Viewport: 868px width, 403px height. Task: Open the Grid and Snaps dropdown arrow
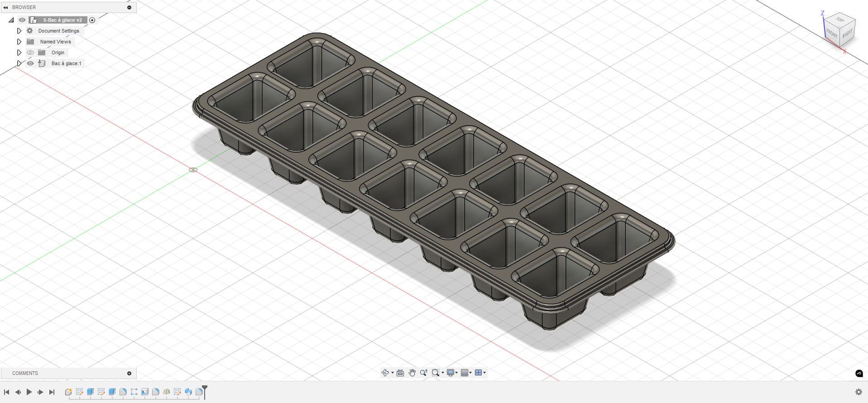[x=470, y=373]
